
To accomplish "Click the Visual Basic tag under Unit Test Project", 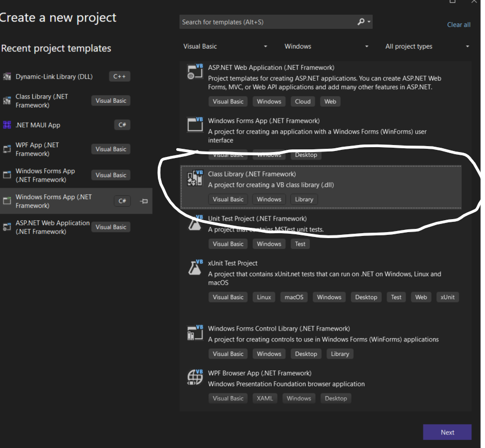I will pyautogui.click(x=228, y=244).
